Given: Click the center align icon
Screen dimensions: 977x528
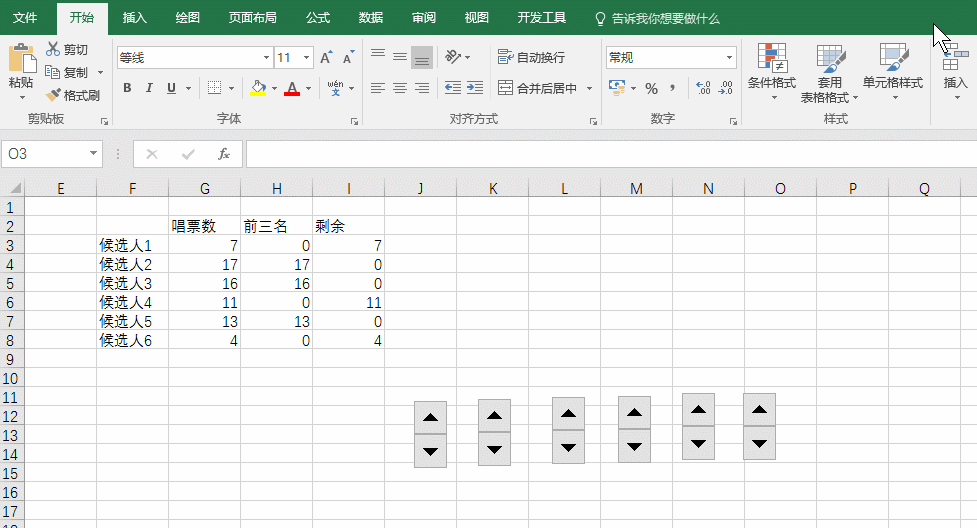Looking at the screenshot, I should pos(400,88).
